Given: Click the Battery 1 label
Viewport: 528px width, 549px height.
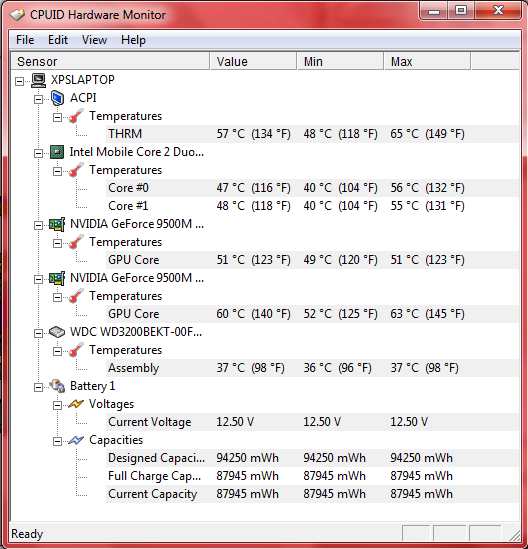Looking at the screenshot, I should click(92, 386).
